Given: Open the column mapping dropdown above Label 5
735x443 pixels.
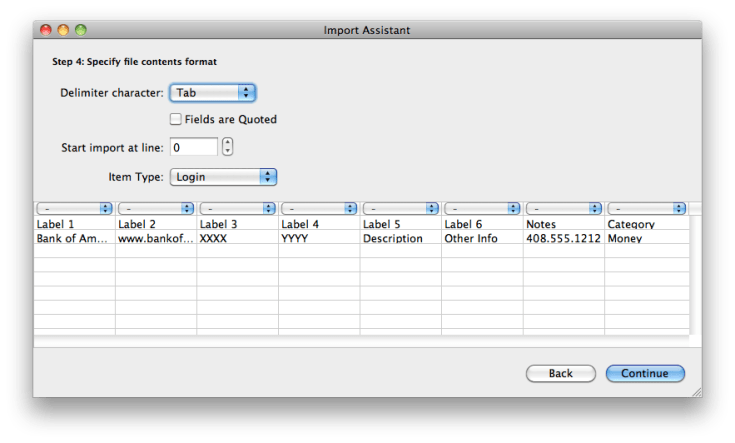Looking at the screenshot, I should 400,208.
